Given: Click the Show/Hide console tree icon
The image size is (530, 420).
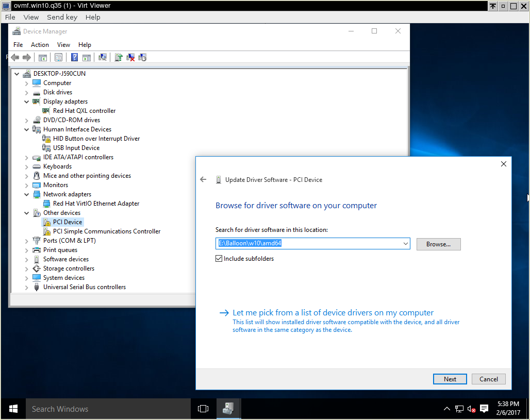Looking at the screenshot, I should pyautogui.click(x=43, y=57).
